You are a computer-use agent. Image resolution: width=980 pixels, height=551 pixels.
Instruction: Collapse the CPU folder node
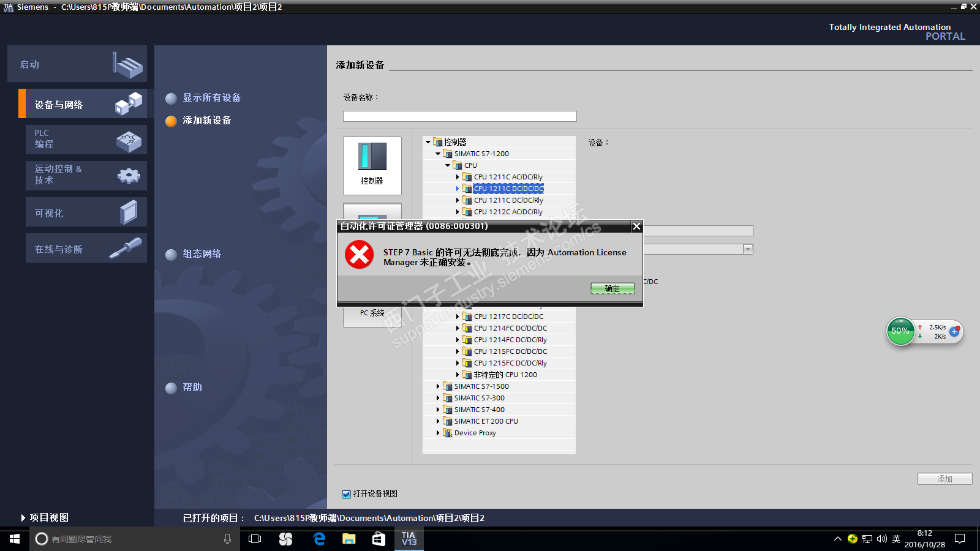tap(448, 165)
